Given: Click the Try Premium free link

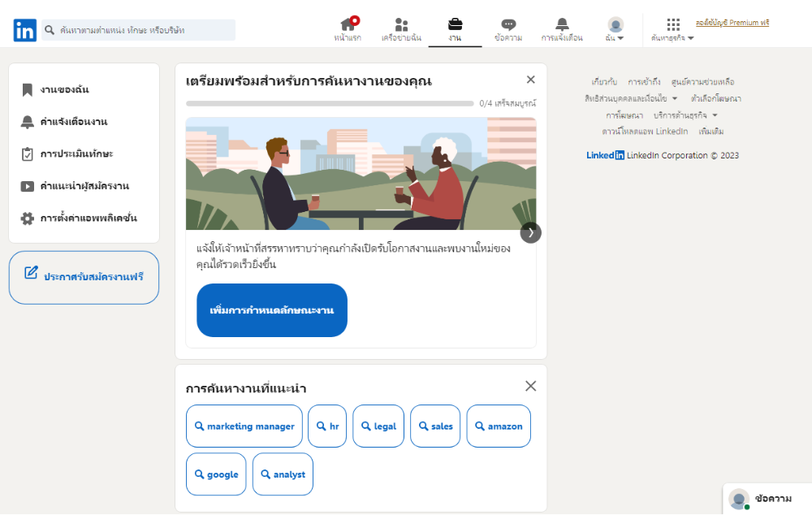Looking at the screenshot, I should coord(732,23).
